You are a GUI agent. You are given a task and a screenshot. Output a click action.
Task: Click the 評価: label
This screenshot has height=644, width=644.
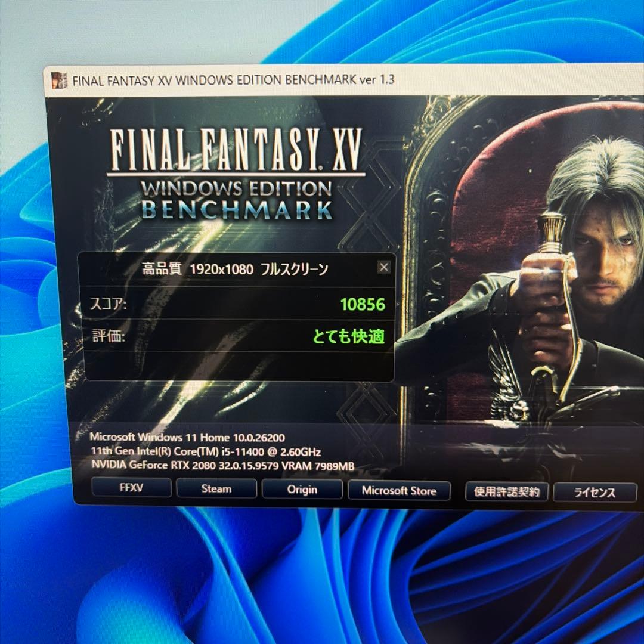coord(109,336)
